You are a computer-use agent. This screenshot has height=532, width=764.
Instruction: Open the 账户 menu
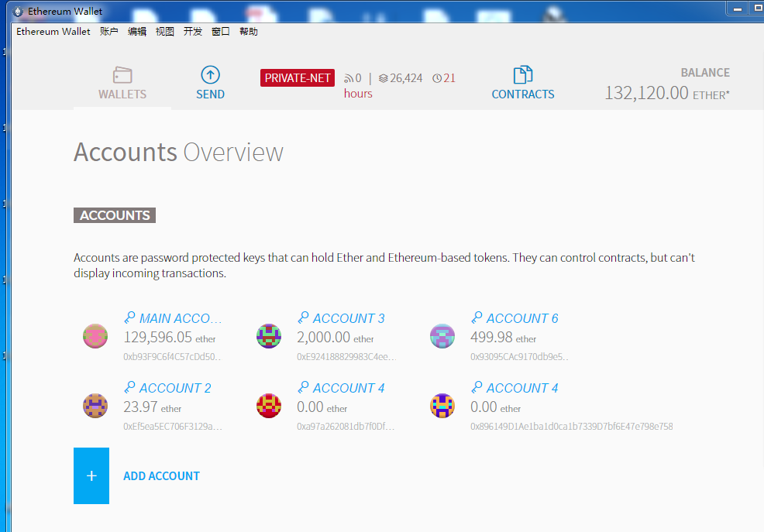(x=109, y=32)
